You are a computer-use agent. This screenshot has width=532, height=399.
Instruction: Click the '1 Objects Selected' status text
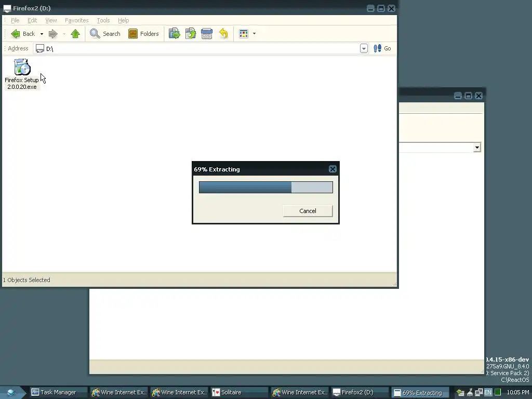[26, 280]
